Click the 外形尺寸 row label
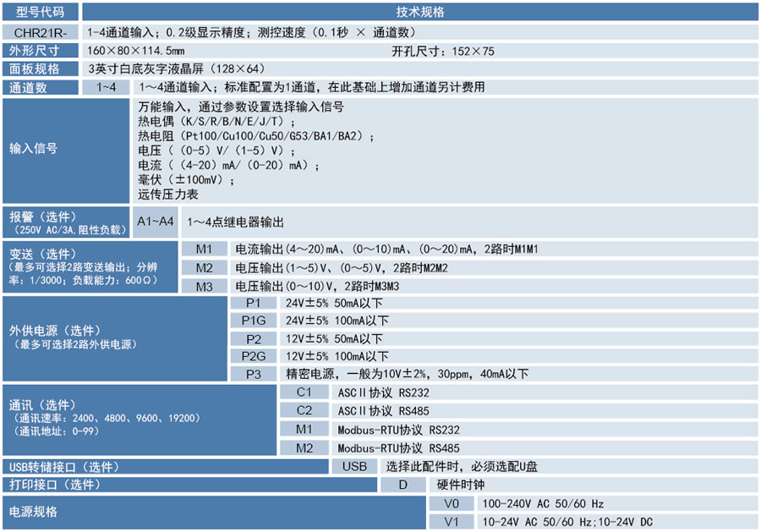The height and width of the screenshot is (532, 761). click(41, 51)
